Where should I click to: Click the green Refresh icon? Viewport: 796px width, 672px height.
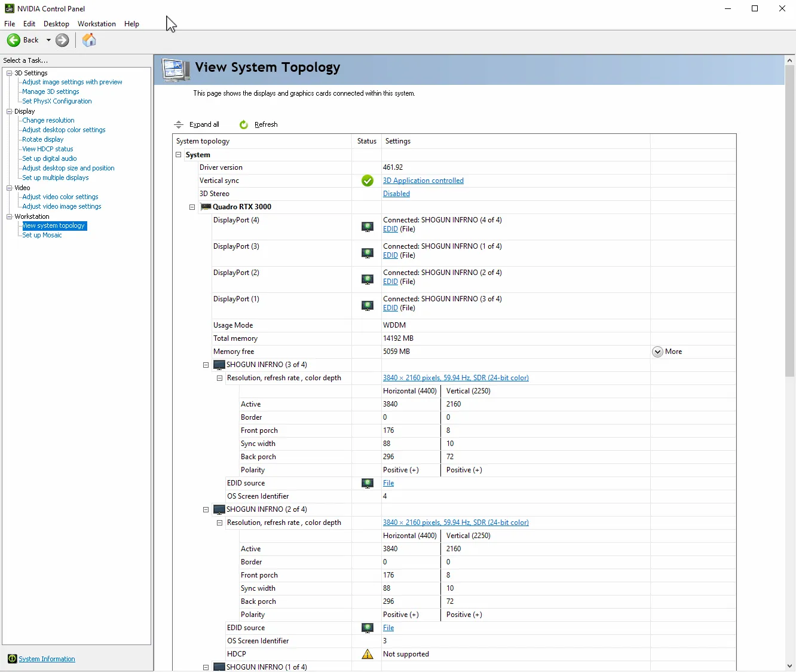click(x=244, y=124)
